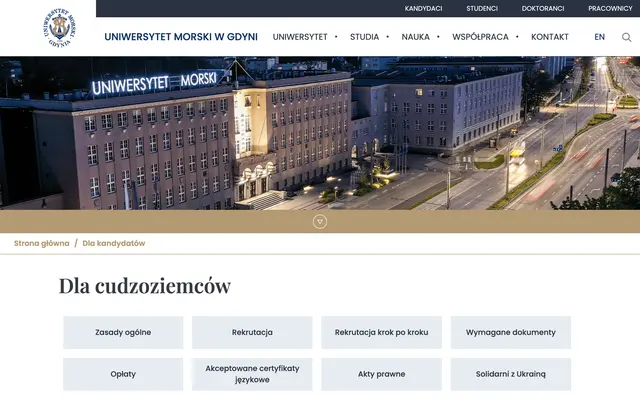The image size is (640, 400).
Task: Open the DOKTORANCI top link
Action: tap(543, 9)
